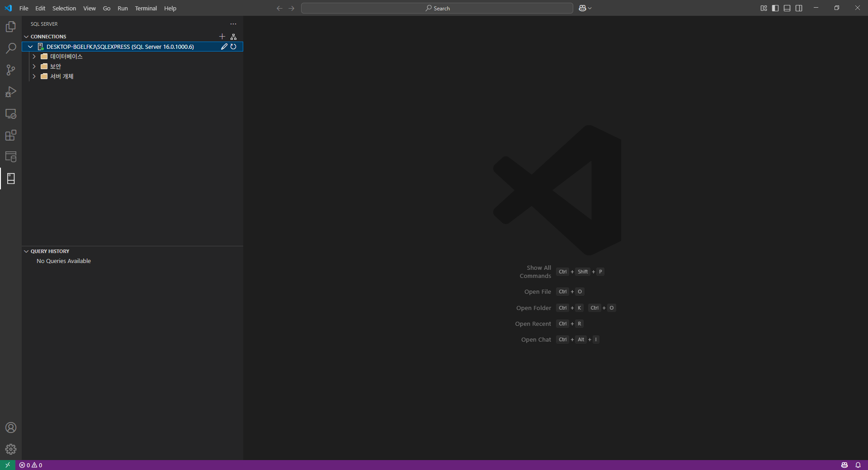This screenshot has height=470, width=868.
Task: Click the title bar Search command box
Action: 437,8
